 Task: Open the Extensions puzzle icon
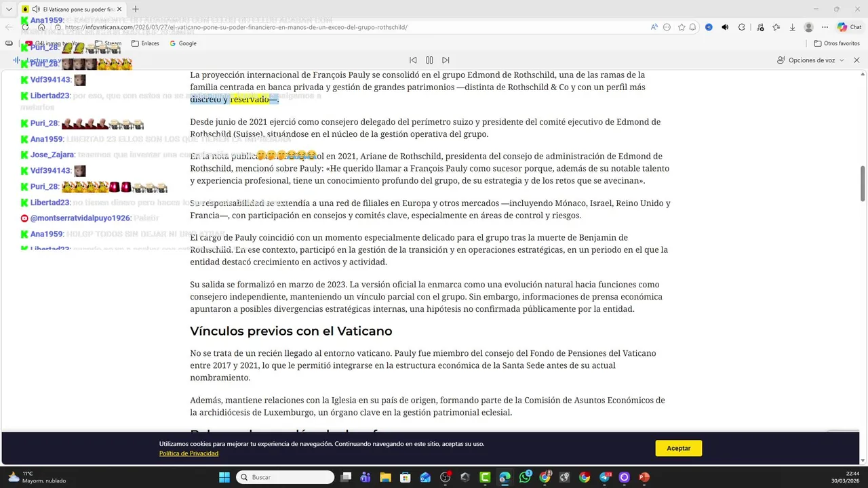point(742,27)
